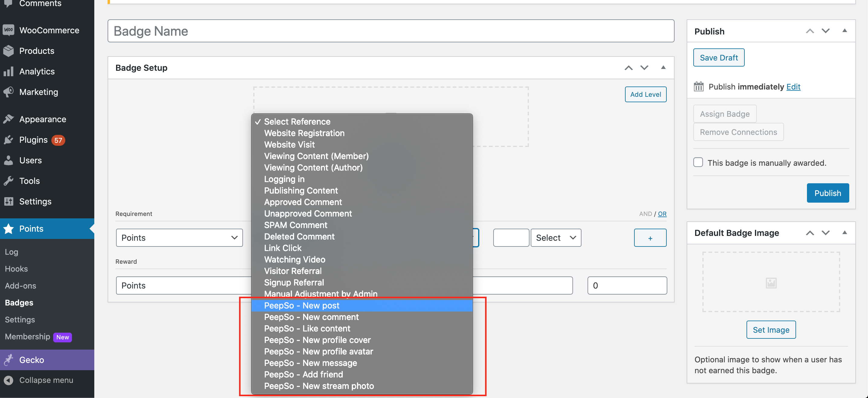This screenshot has height=398, width=868.
Task: Click the Save Draft button
Action: tap(718, 57)
